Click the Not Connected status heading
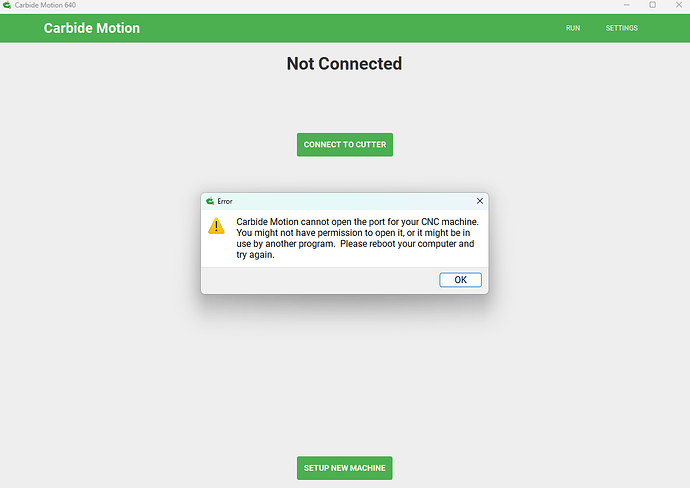Screen dimensions: 690x488 point(344,64)
